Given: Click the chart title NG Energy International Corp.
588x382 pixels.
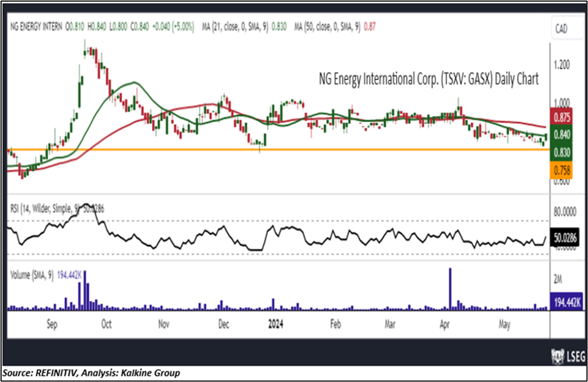Looking at the screenshot, I should [x=429, y=79].
